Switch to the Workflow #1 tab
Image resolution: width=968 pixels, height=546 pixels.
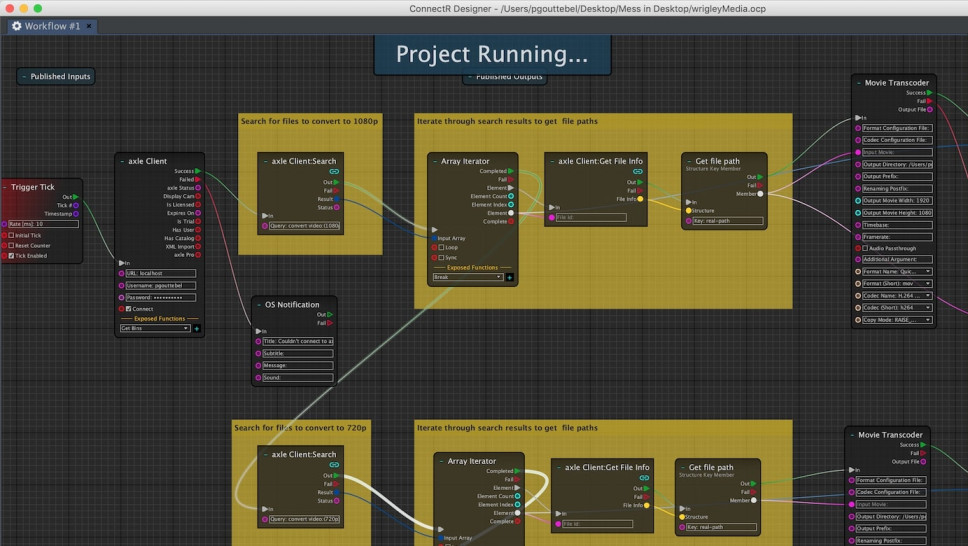pyautogui.click(x=52, y=26)
